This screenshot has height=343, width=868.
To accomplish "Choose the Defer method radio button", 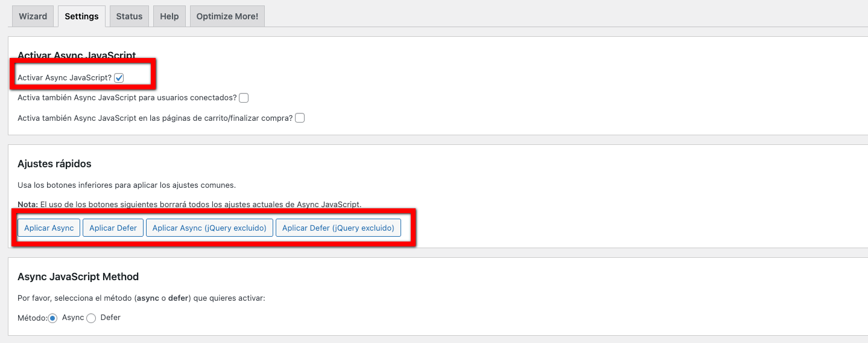I will tap(91, 318).
